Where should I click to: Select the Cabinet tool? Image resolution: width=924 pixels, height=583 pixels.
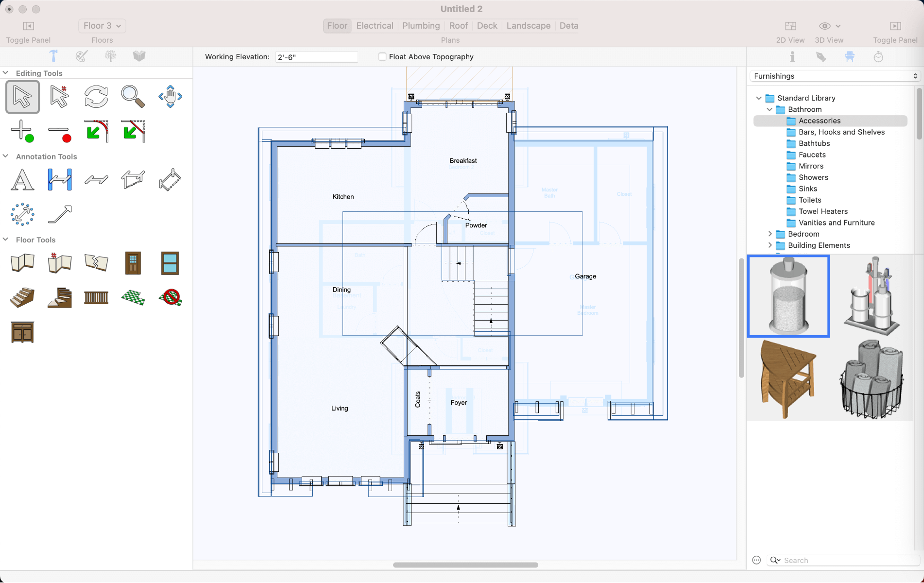[x=22, y=332]
